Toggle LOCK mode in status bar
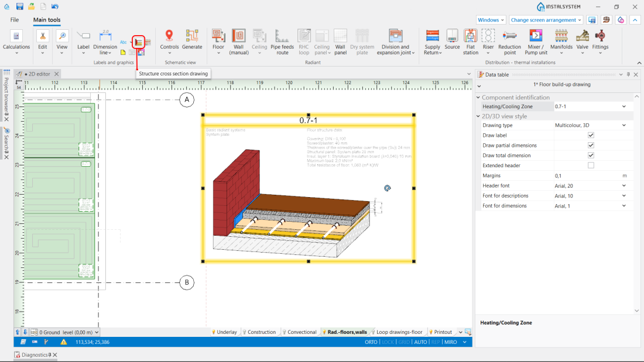This screenshot has height=362, width=644. (388, 342)
